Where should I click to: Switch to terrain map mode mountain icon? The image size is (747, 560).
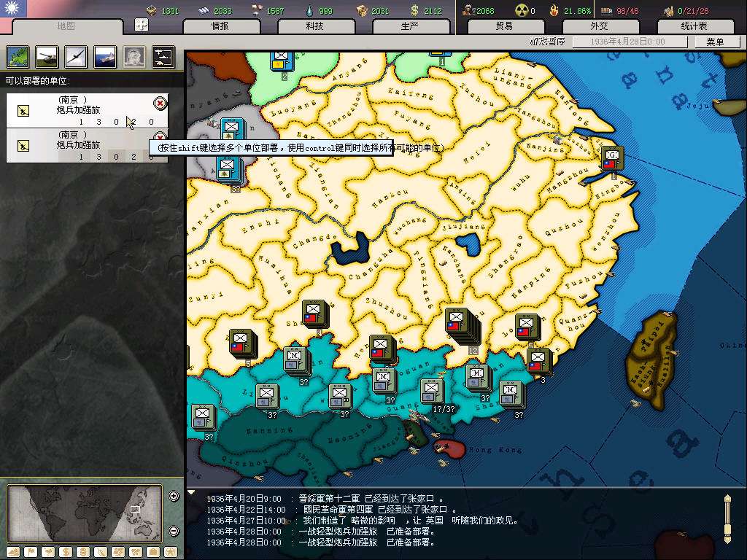(13, 553)
